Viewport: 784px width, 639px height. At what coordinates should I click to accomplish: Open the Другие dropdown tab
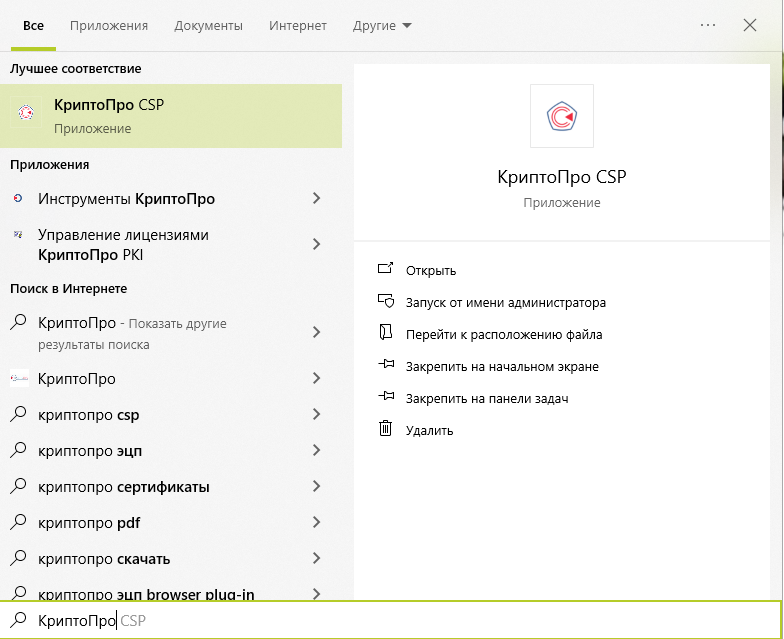382,26
